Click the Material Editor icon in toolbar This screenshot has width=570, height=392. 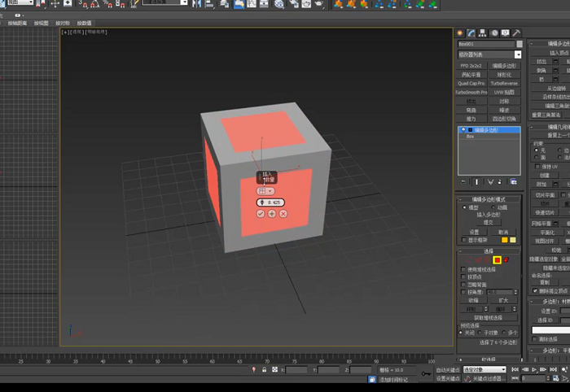pos(279,3)
